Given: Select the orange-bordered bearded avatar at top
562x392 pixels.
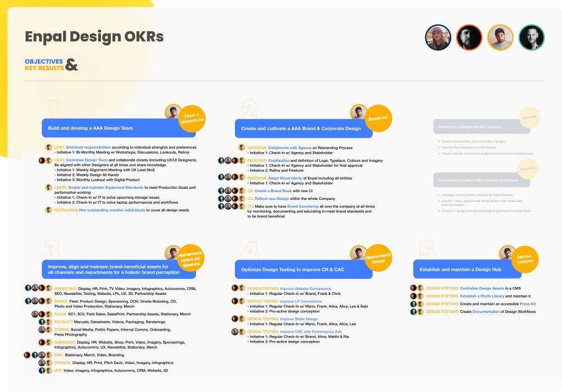Looking at the screenshot, I should point(469,37).
